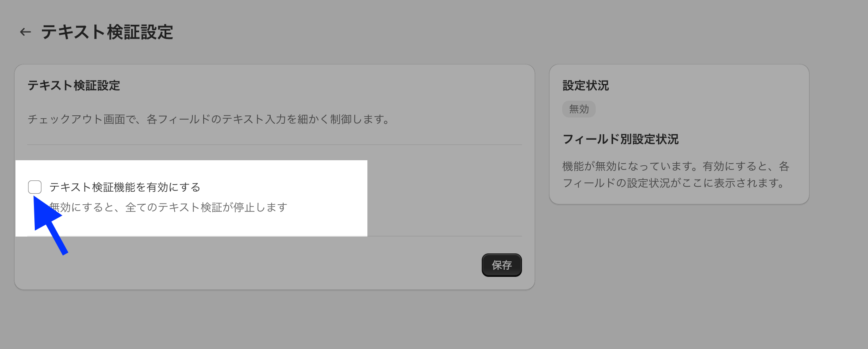This screenshot has width=868, height=349.
Task: Click the divider line above the 保存 button
Action: point(444,237)
